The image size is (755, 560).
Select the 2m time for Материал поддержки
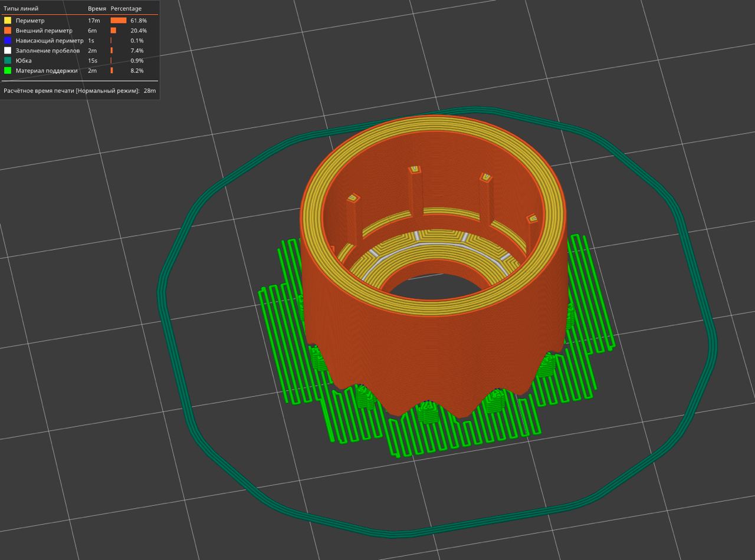point(92,71)
